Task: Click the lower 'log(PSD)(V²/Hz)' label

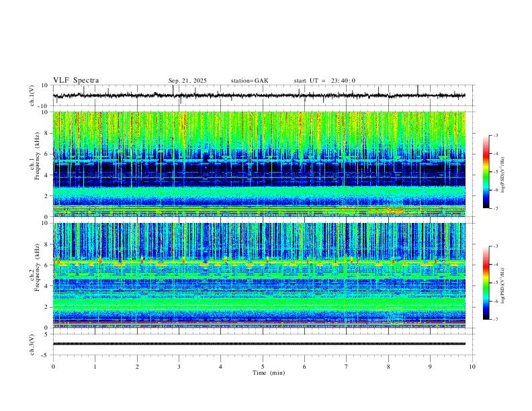Action: 502,285
